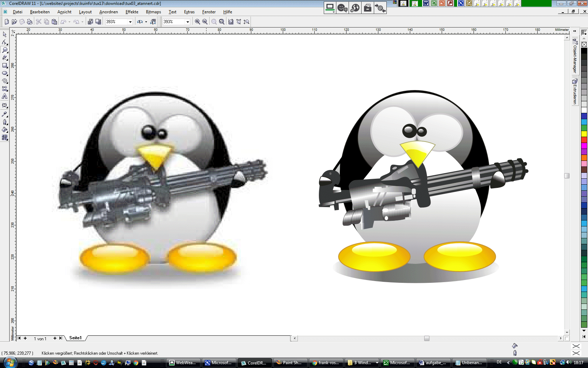Pick the red color swatch in palette

click(x=584, y=140)
